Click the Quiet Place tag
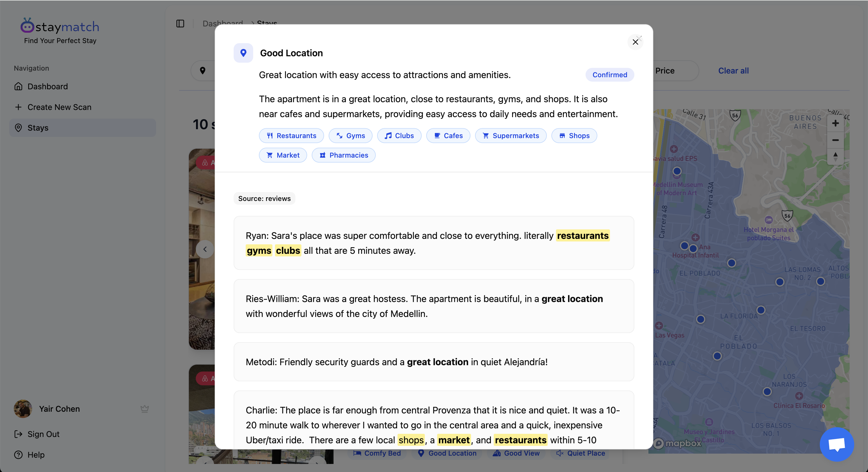The height and width of the screenshot is (472, 868). (x=581, y=453)
